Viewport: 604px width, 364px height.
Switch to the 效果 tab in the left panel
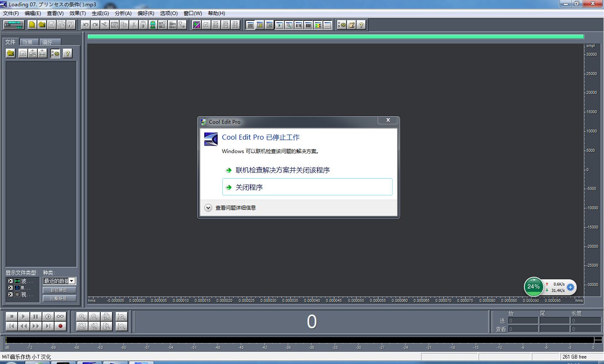(29, 42)
